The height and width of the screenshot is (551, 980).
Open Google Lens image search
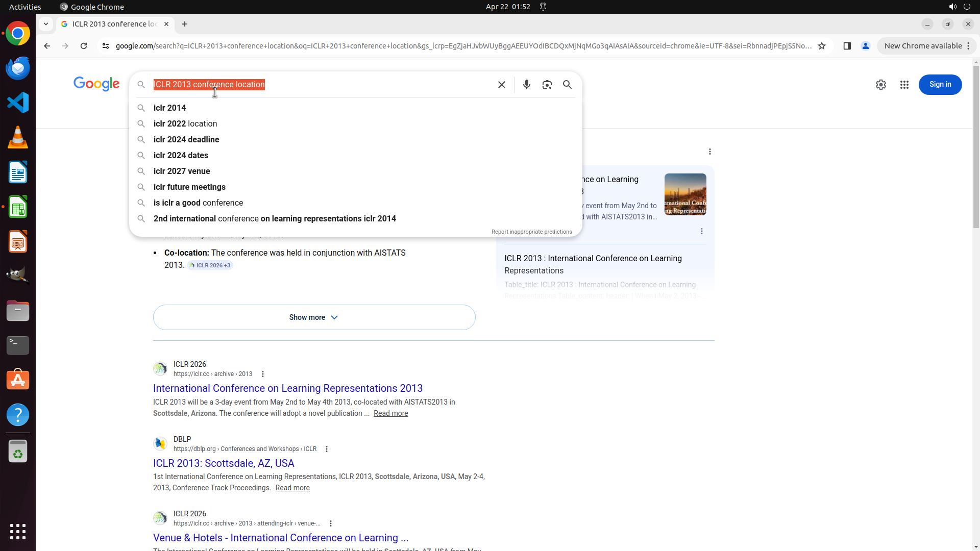click(x=547, y=85)
